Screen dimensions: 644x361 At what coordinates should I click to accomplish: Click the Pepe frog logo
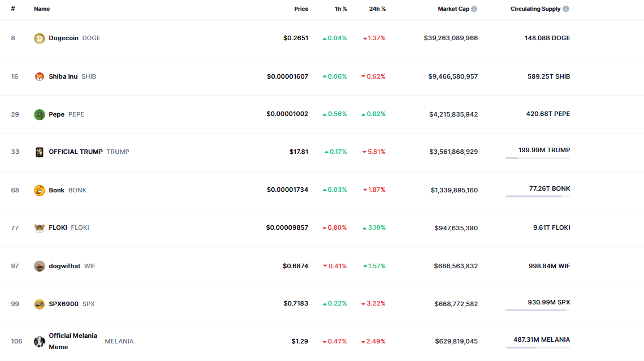point(40,114)
